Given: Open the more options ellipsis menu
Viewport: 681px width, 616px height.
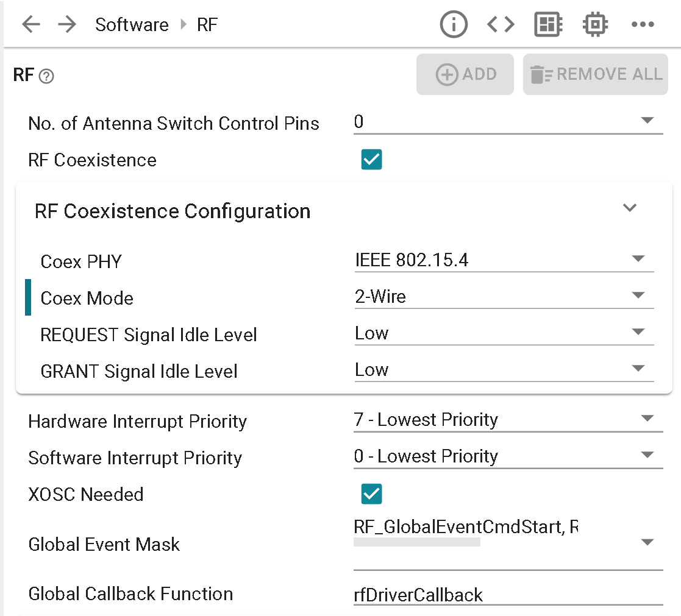Looking at the screenshot, I should (643, 24).
